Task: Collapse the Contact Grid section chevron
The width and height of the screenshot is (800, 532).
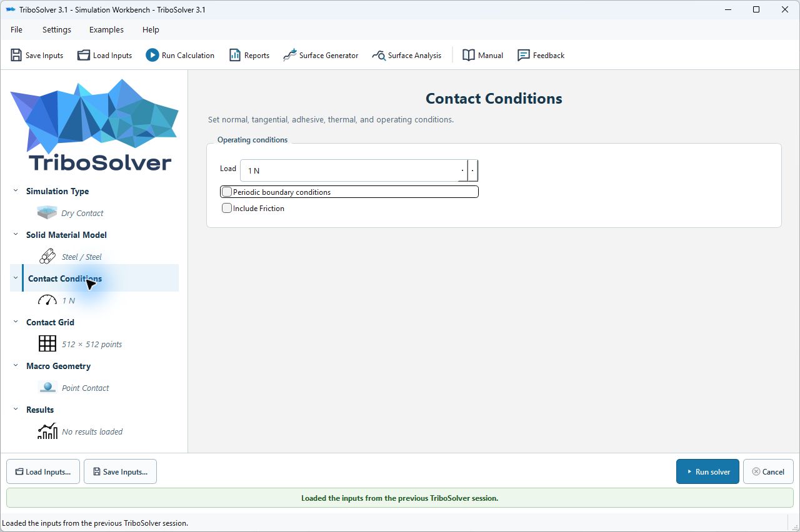Action: tap(16, 322)
